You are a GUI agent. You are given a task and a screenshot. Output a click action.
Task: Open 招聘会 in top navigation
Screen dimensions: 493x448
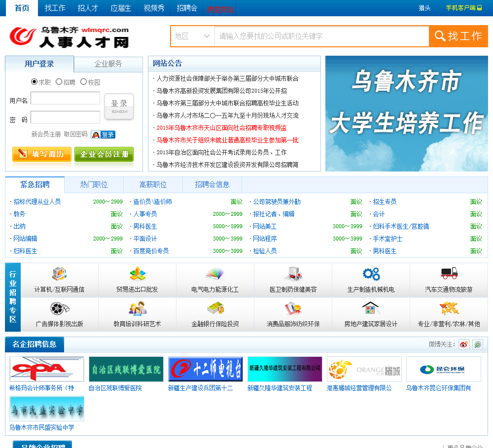[187, 8]
